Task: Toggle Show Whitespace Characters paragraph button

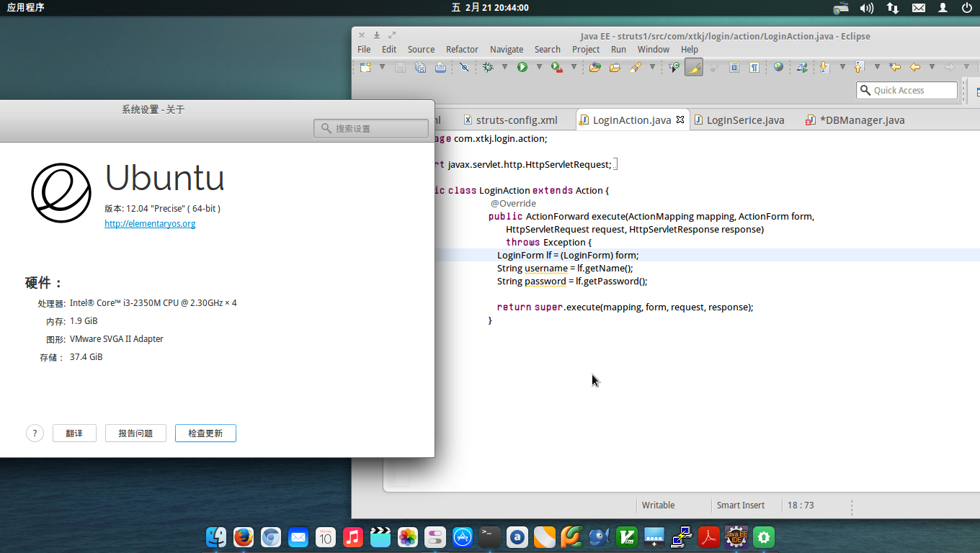Action: tap(754, 67)
